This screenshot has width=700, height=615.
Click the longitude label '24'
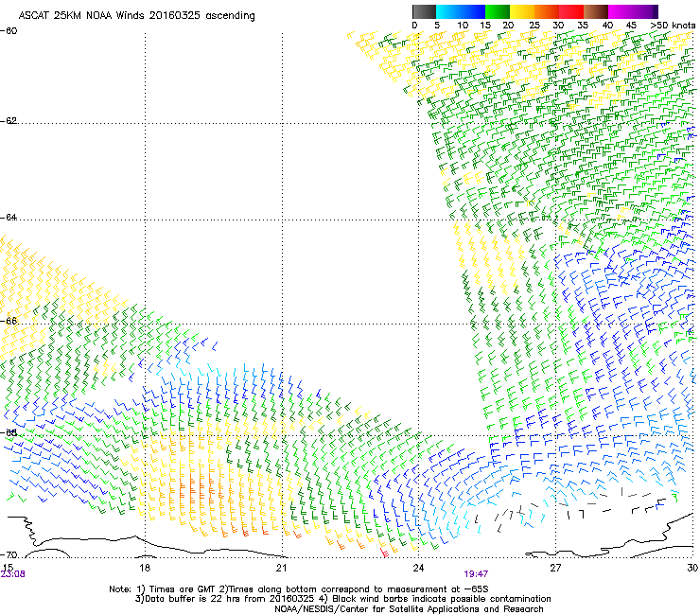pyautogui.click(x=418, y=568)
